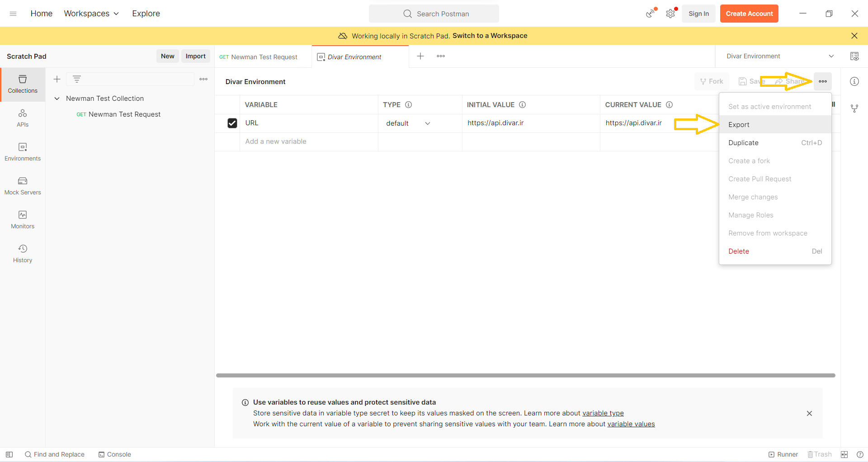The image size is (868, 462).
Task: Click the plus icon to open a new tab
Action: click(x=420, y=56)
